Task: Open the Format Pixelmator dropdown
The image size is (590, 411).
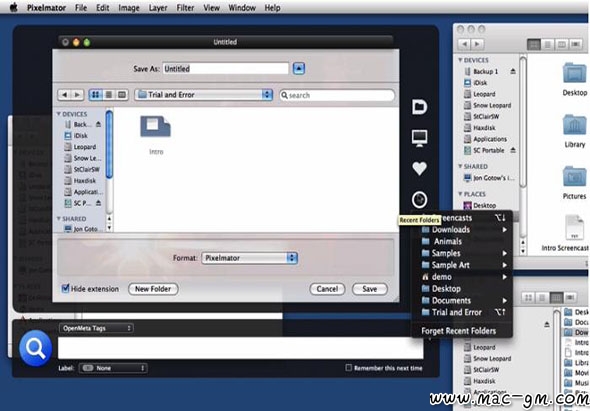Action: click(249, 258)
